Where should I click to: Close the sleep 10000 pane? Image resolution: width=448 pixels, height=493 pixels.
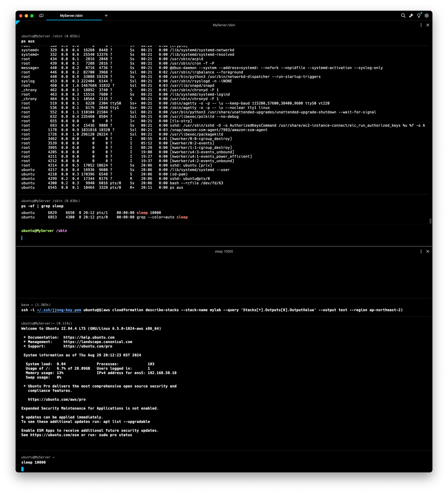(428, 251)
